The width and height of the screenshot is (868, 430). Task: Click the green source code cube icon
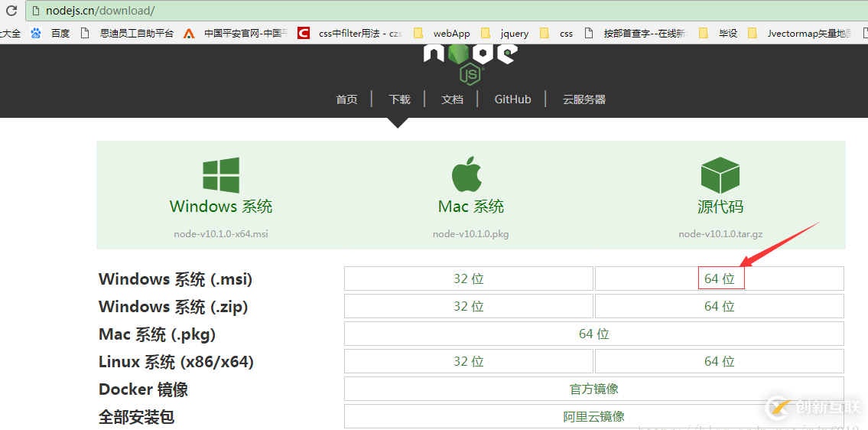coord(720,175)
